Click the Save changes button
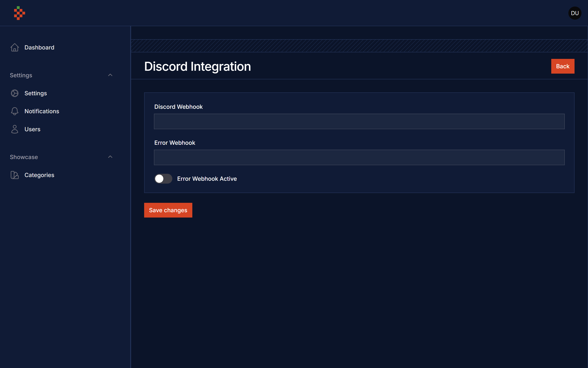Screen dimensions: 588x368 (168, 210)
